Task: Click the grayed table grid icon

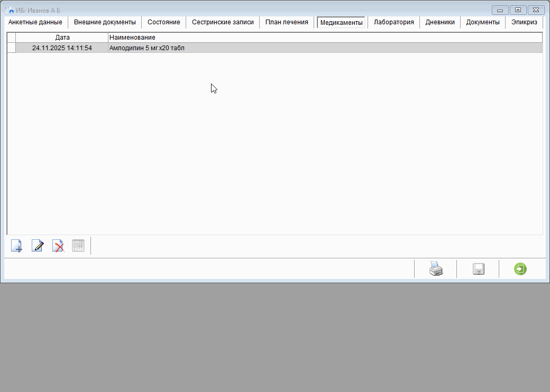Action: pos(78,246)
